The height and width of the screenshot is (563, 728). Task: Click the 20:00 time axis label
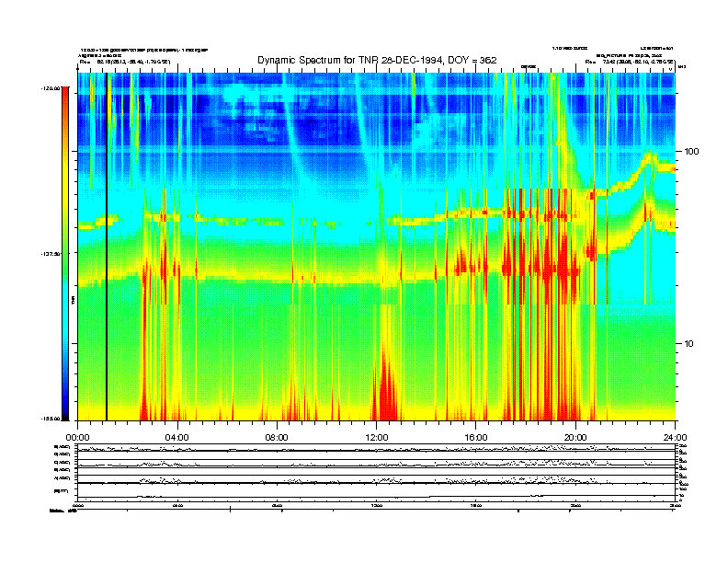575,438
